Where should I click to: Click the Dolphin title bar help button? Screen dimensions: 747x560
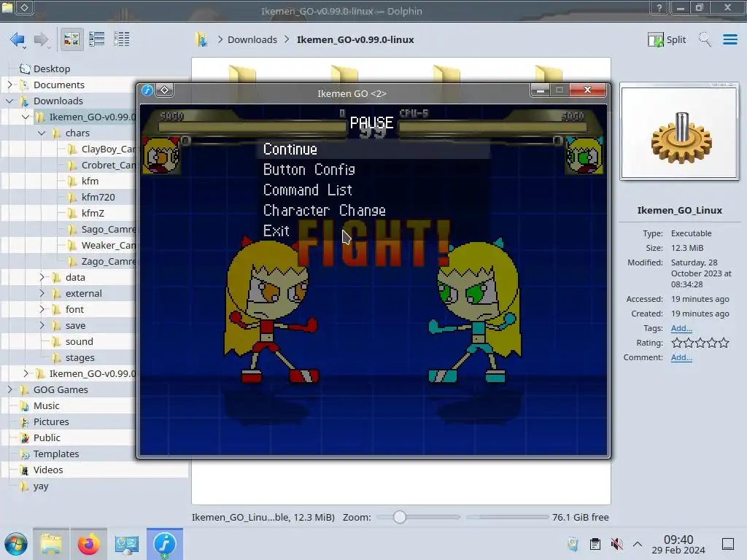pyautogui.click(x=659, y=7)
